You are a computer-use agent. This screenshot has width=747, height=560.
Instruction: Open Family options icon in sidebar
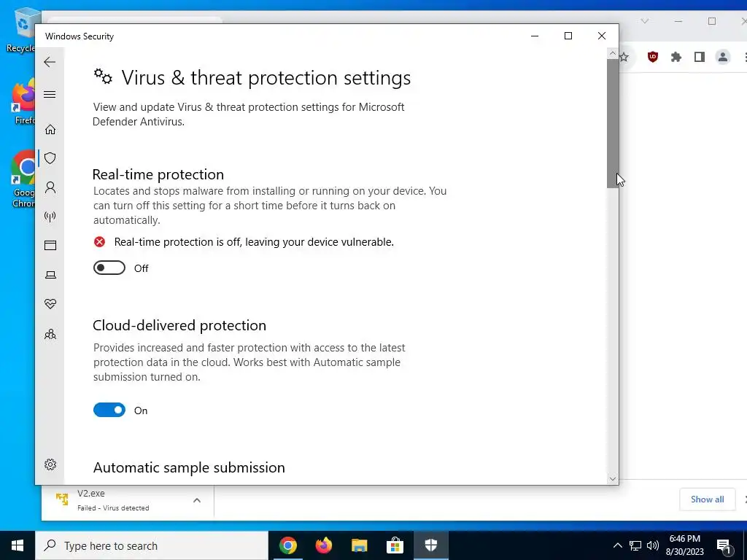[x=50, y=334]
